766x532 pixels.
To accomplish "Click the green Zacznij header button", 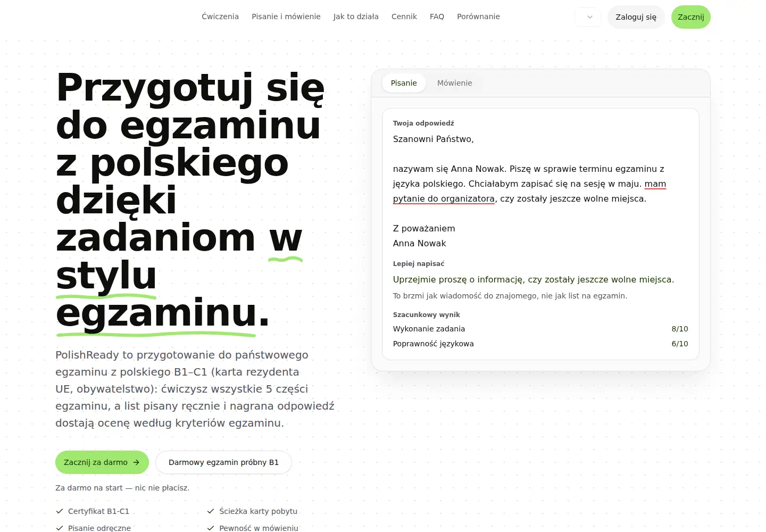I will coord(690,17).
